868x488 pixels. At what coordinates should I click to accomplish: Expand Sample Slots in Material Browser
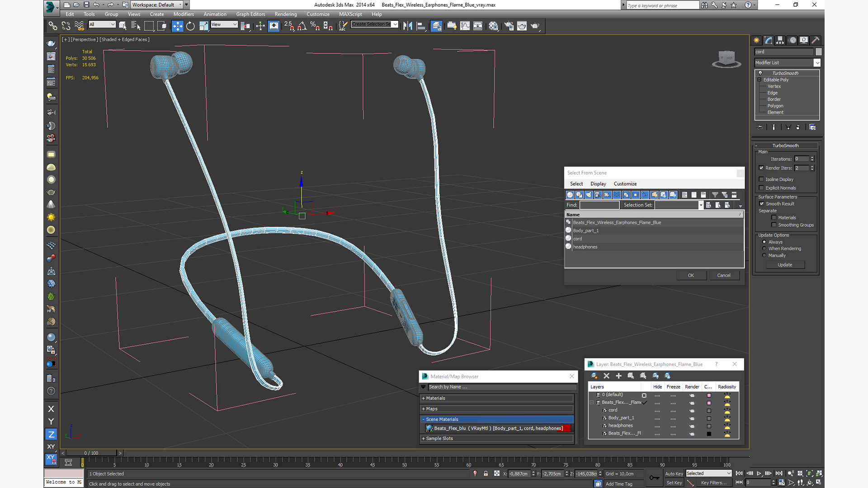[x=497, y=439]
